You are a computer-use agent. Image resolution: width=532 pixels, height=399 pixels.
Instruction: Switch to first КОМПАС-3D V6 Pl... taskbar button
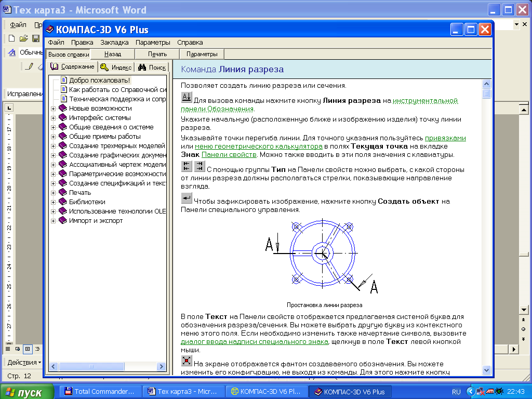(267, 392)
